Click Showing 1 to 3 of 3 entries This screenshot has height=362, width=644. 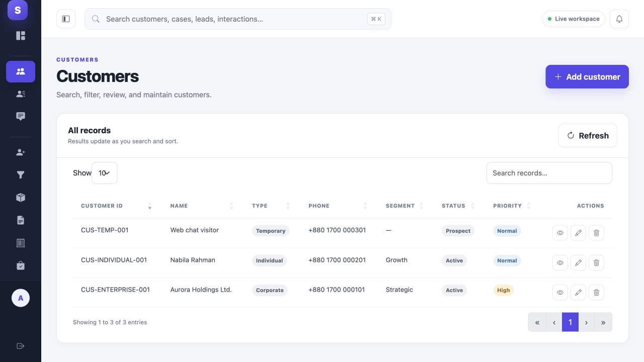click(110, 322)
